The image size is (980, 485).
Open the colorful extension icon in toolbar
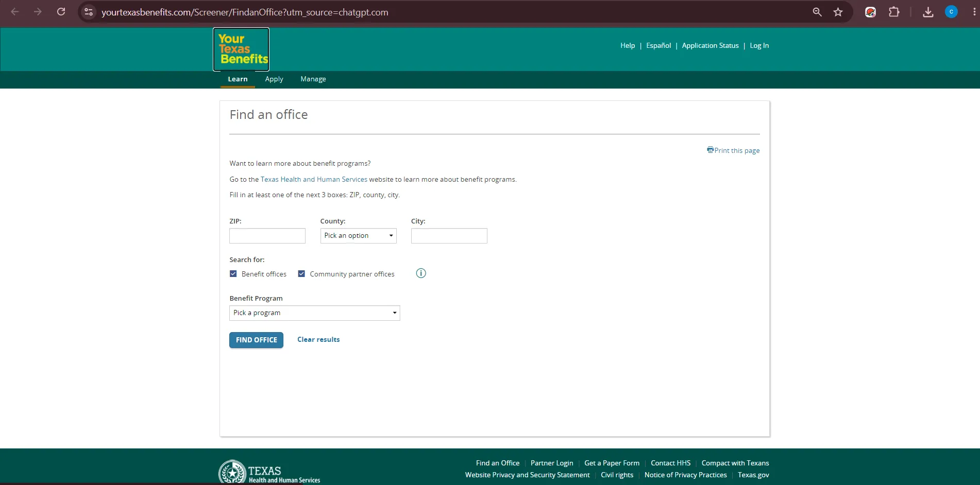870,12
